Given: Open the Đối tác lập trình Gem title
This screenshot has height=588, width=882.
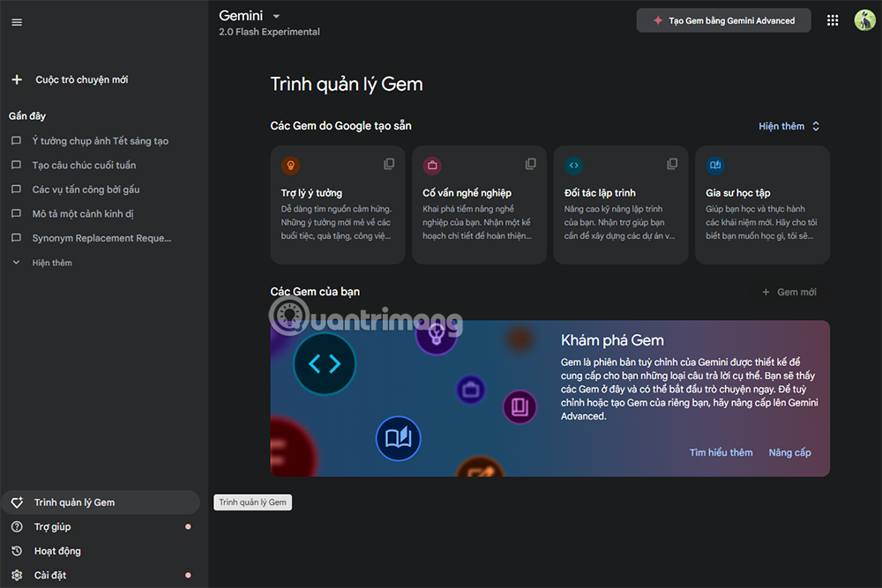Looking at the screenshot, I should (x=600, y=193).
